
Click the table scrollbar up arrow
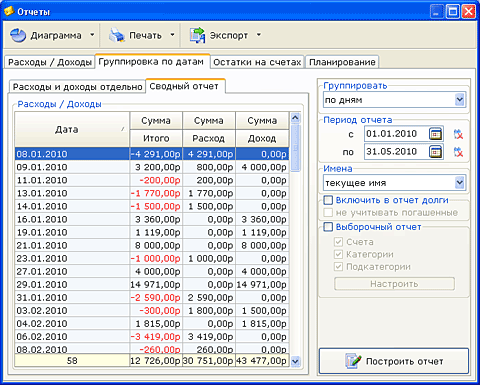coord(295,118)
